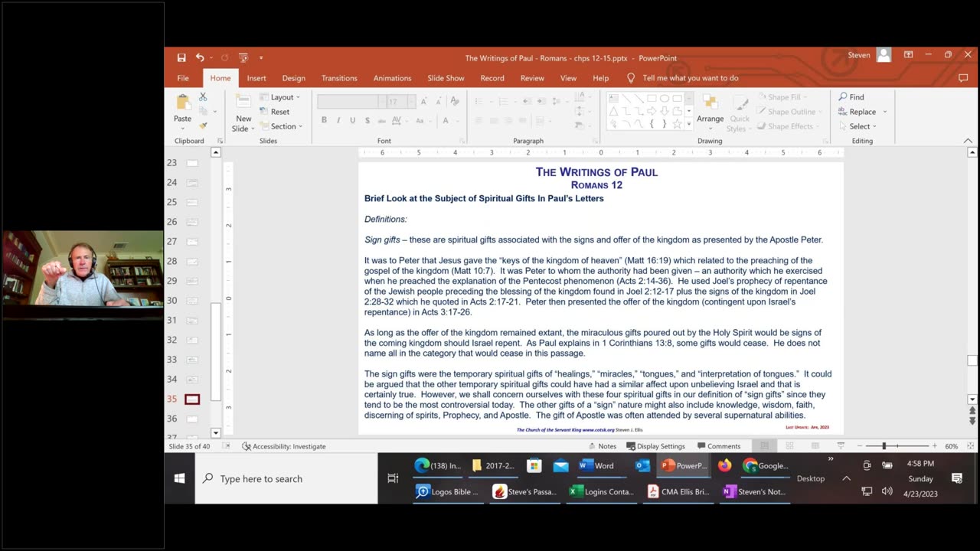Toggle Bold formatting
Image resolution: width=980 pixels, height=551 pixels.
coord(324,120)
